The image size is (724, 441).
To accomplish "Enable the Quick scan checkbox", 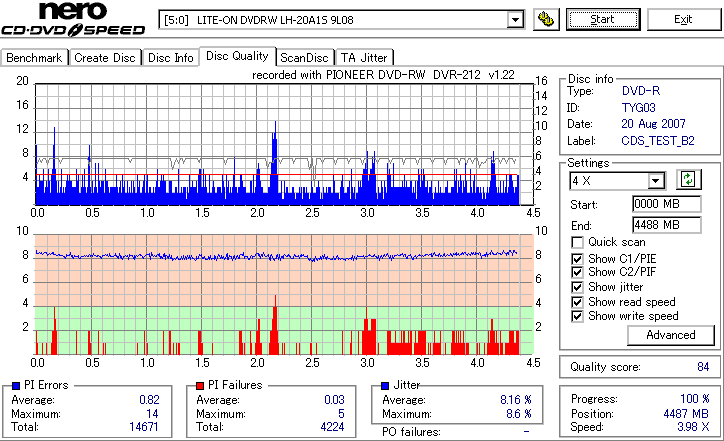I will coord(577,242).
